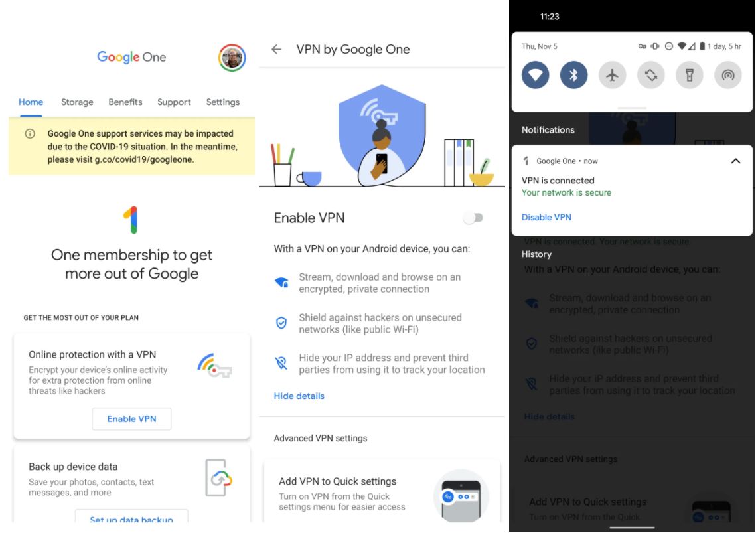Screen dimensions: 756x533
Task: Click the Google One colorful 1 logo
Action: 131,220
